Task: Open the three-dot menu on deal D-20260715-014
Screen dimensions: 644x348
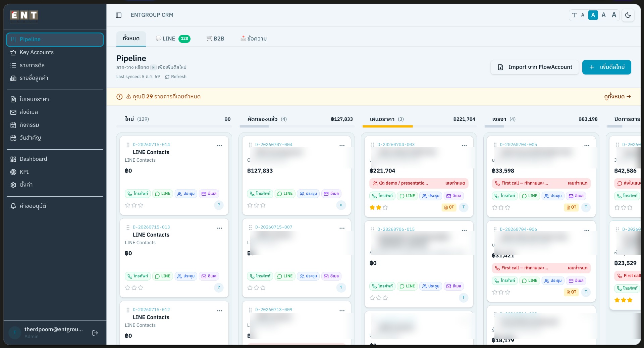Action: pos(220,146)
